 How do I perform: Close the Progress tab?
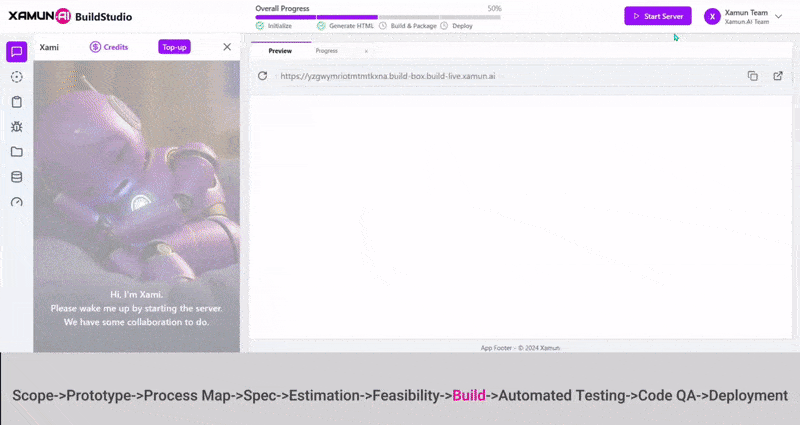point(366,51)
